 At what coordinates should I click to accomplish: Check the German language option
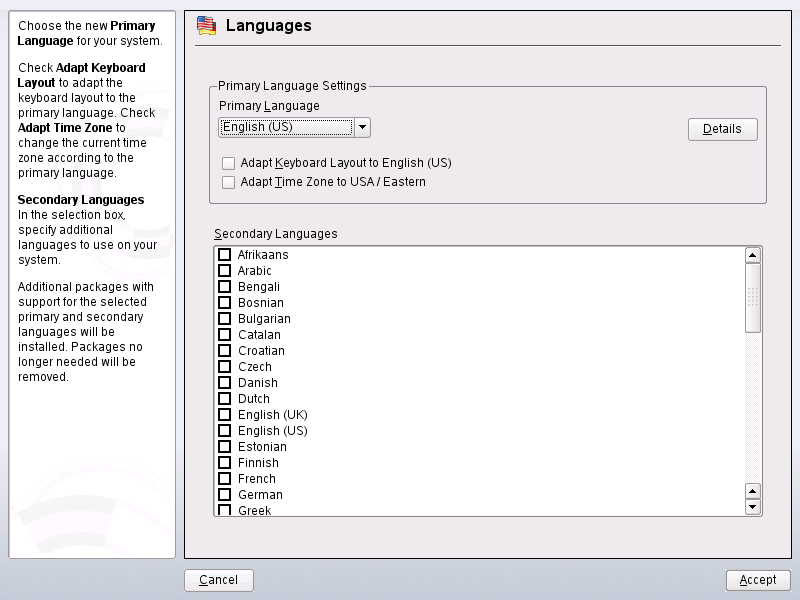tap(225, 495)
